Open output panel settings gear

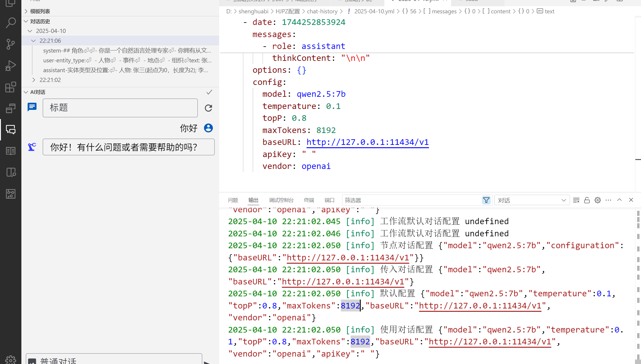pyautogui.click(x=598, y=200)
